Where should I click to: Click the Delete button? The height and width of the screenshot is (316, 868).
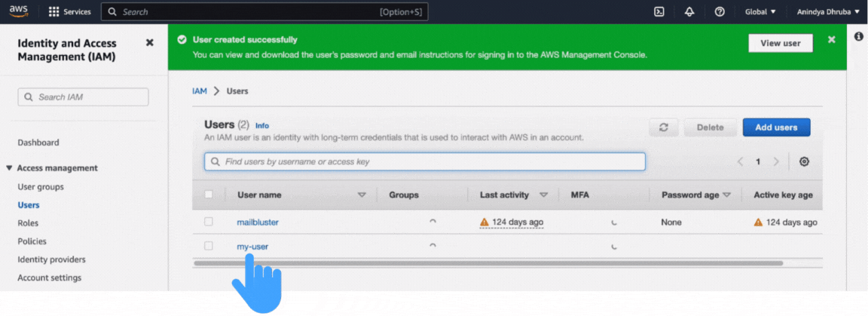pos(711,127)
